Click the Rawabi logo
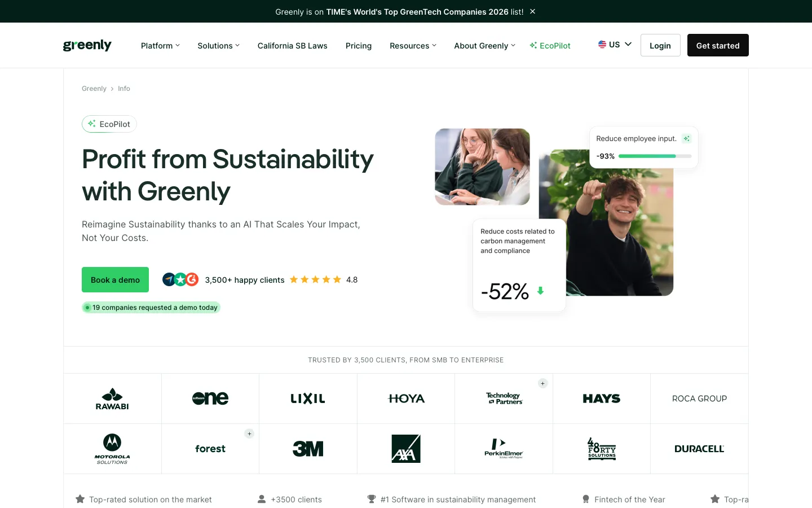812x508 pixels. click(112, 398)
